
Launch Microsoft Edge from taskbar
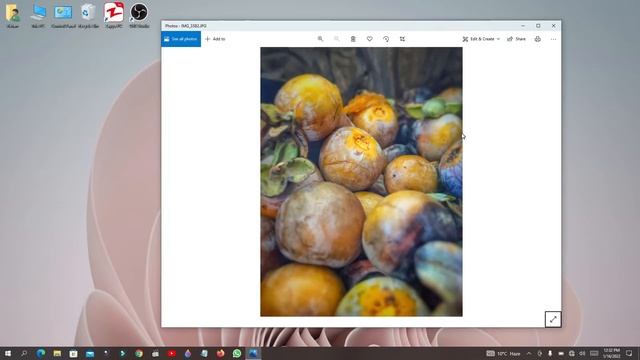click(41, 353)
